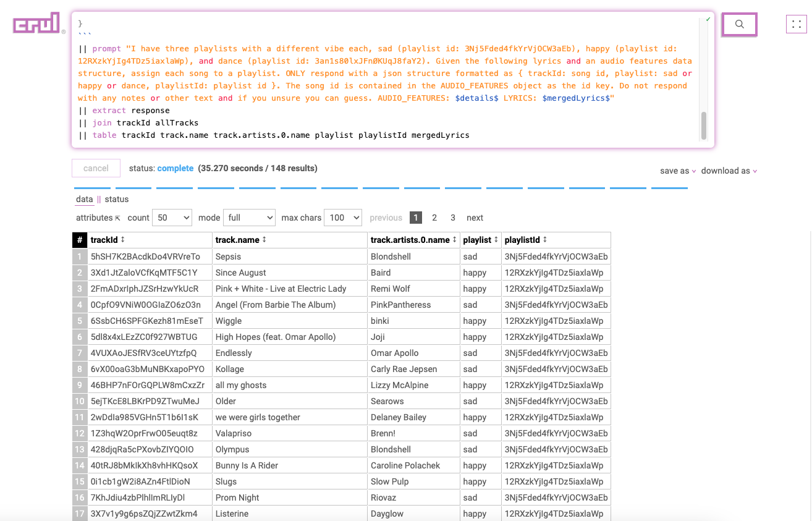Expand the save as menu
The image size is (812, 521).
(x=678, y=171)
